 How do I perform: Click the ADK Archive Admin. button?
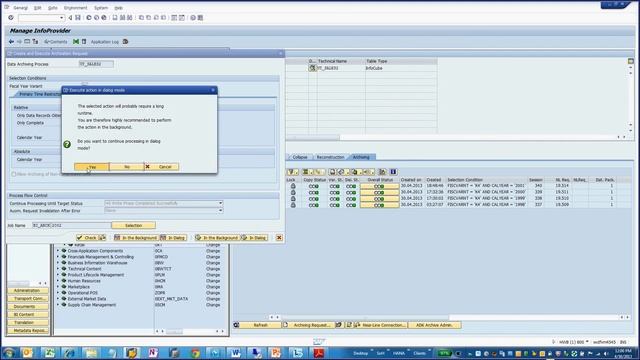point(434,325)
